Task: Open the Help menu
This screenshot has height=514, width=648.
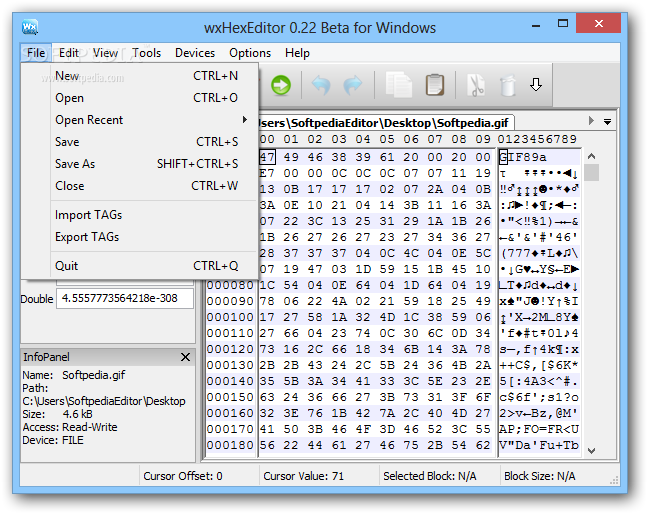Action: pyautogui.click(x=297, y=53)
